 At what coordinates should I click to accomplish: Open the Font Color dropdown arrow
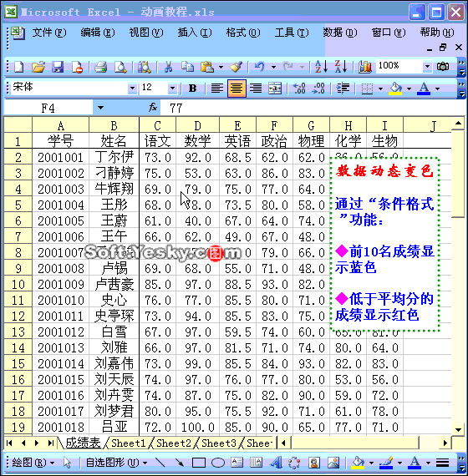[x=437, y=89]
